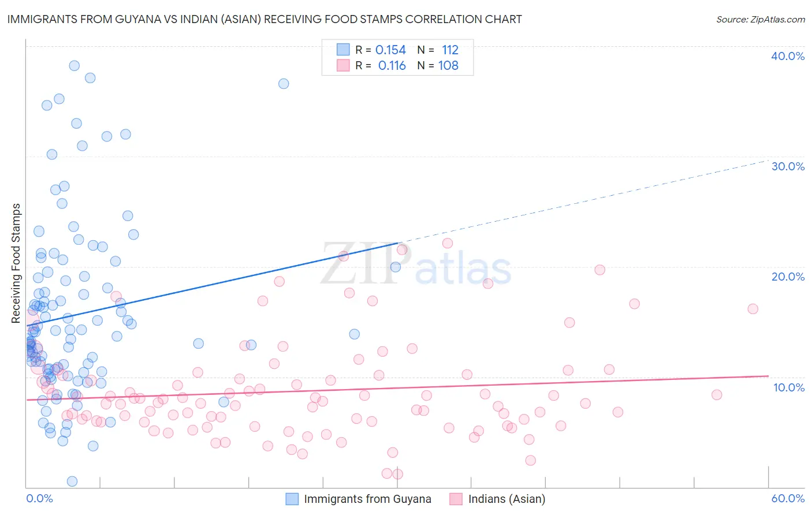Click the Receiving Food Stamps axis title
Viewport: 812px width, 515px height.
pyautogui.click(x=16, y=263)
